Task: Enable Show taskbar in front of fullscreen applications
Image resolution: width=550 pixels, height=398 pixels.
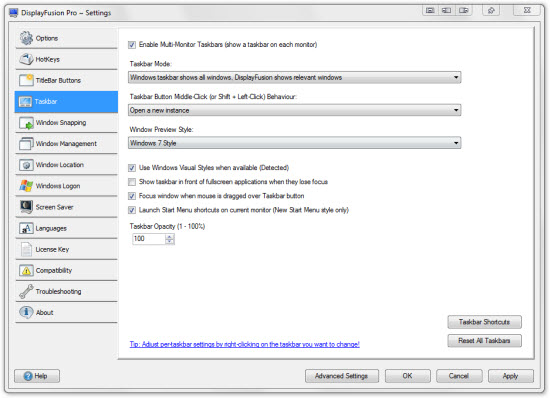Action: coord(132,182)
